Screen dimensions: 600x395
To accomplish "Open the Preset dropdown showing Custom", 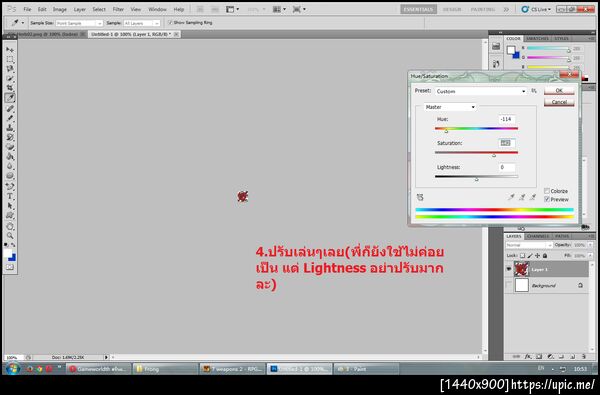I will tap(481, 91).
